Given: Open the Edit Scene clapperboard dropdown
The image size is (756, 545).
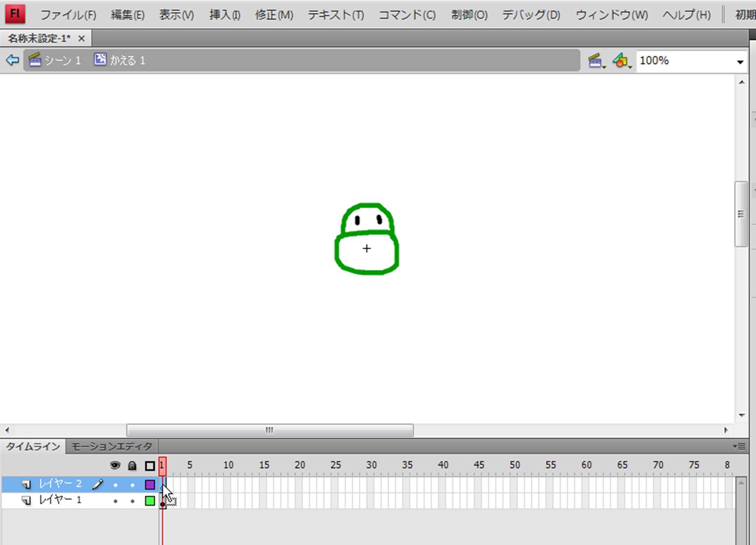Looking at the screenshot, I should click(x=596, y=61).
